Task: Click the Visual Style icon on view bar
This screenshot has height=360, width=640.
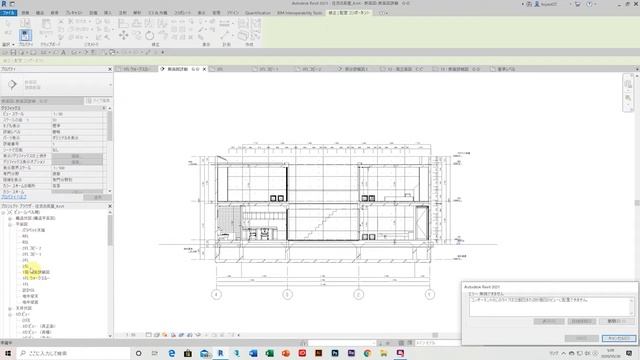Action: tap(157, 335)
